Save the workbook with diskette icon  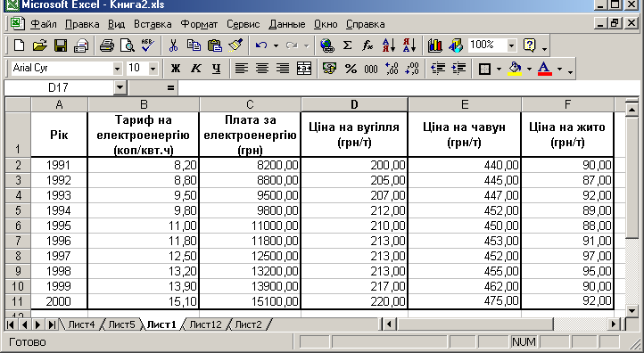pos(61,45)
